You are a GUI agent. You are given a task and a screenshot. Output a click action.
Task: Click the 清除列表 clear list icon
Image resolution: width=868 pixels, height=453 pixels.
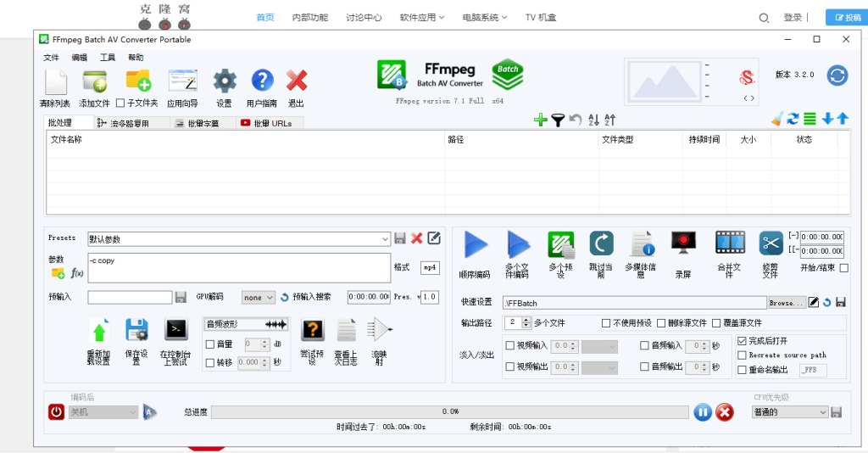(55, 82)
